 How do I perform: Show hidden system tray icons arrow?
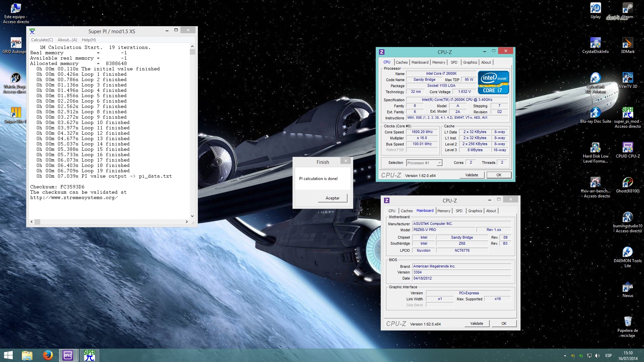[565, 356]
